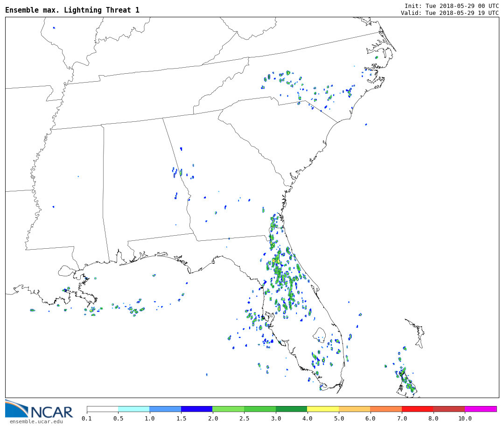Viewport: 504px width, 427px height.
Task: Click the 3.0 colorbar label
Action: click(276, 418)
